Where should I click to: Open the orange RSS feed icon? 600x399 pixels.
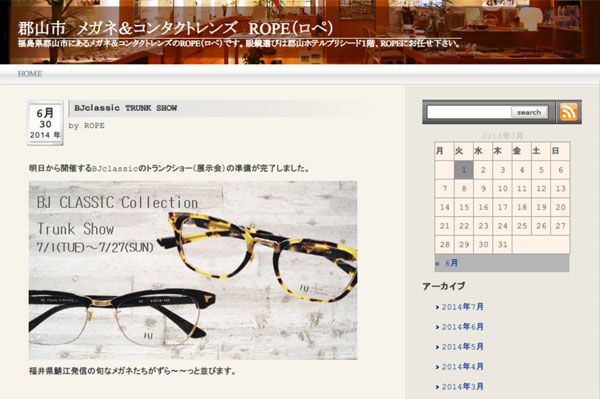pos(569,112)
